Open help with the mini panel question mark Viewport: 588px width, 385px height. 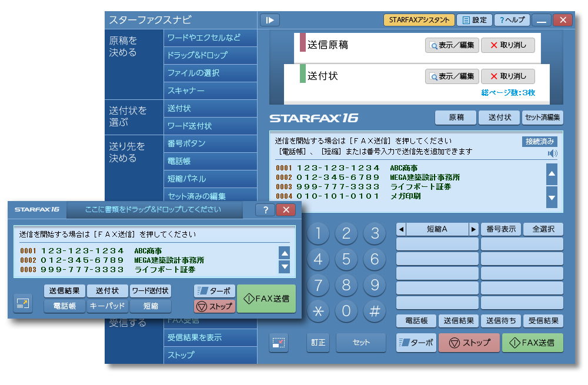pos(265,210)
